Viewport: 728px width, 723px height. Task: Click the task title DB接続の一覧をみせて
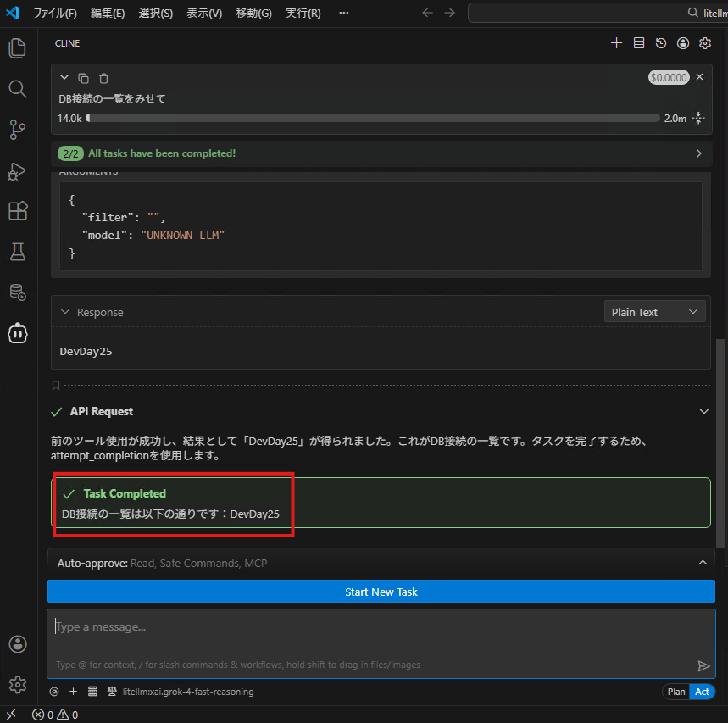pos(112,98)
